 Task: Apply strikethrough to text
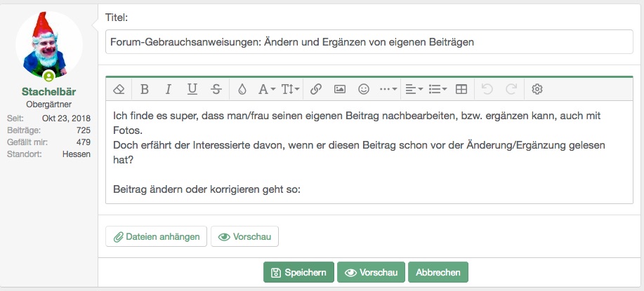click(x=216, y=89)
